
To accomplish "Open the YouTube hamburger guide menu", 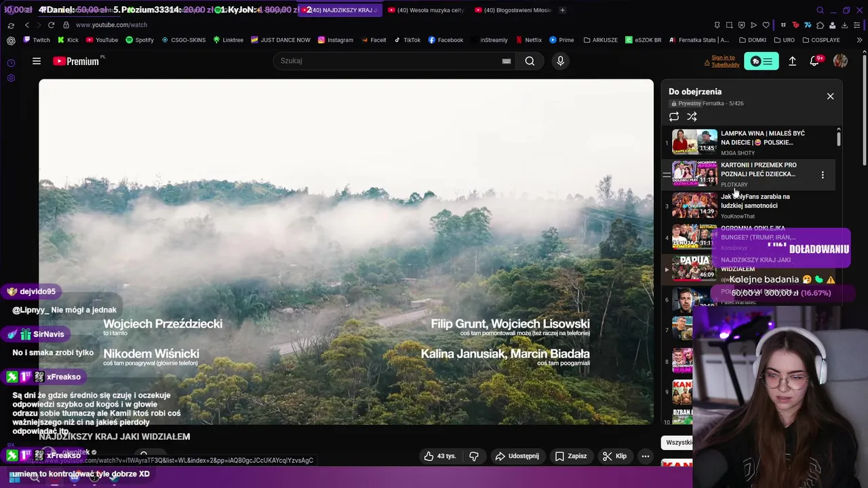I will [37, 61].
